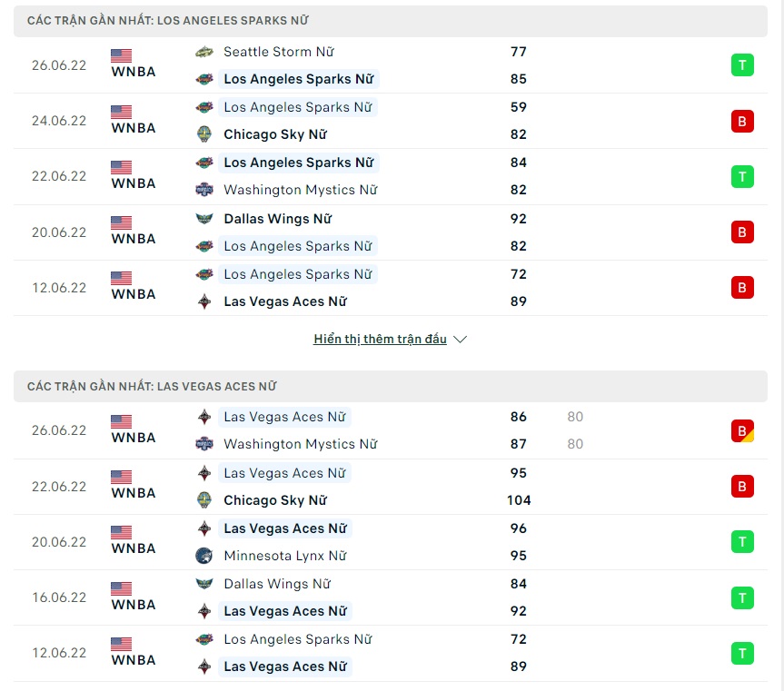Click Minnesota Lynx team logo
Screen dimensions: 784x691
204,556
